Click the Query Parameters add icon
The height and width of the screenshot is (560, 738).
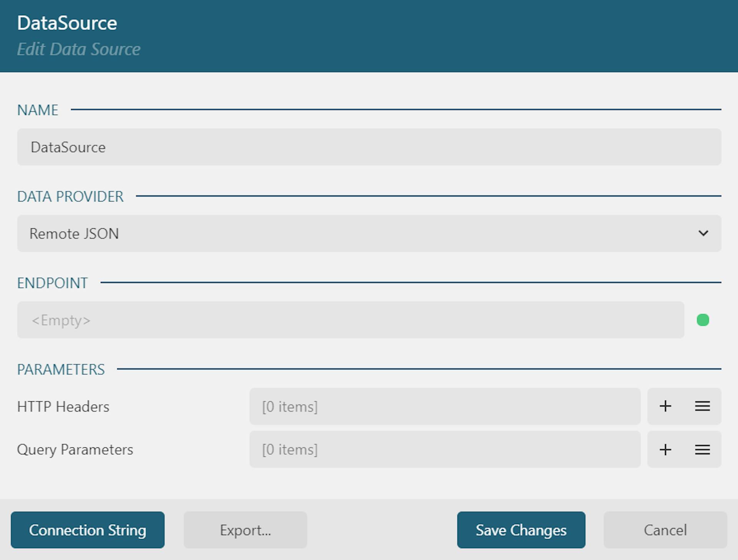[665, 449]
